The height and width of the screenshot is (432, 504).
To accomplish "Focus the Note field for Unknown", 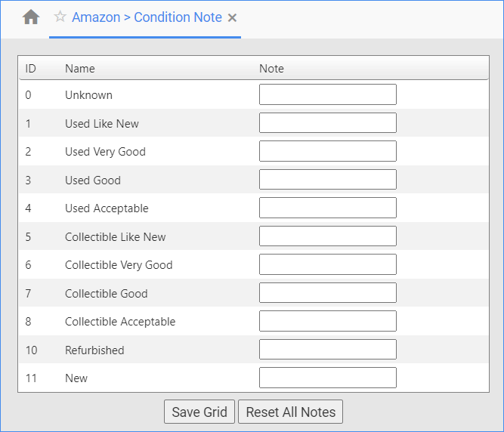I will click(x=327, y=94).
